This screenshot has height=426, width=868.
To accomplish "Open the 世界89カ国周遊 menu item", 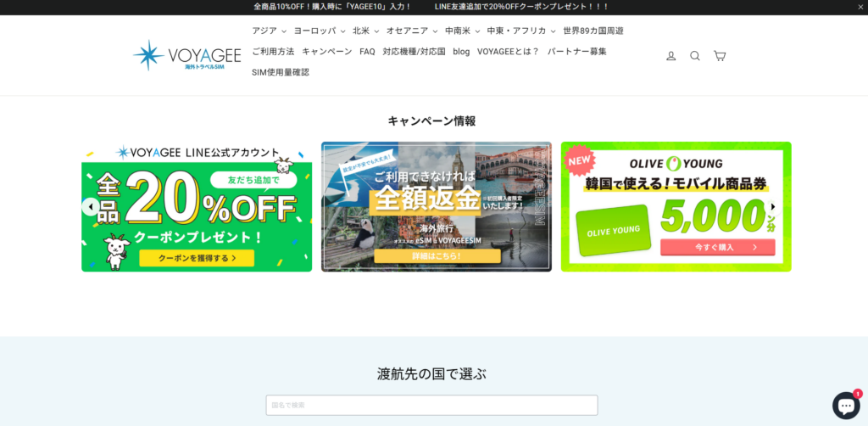I will click(x=593, y=31).
